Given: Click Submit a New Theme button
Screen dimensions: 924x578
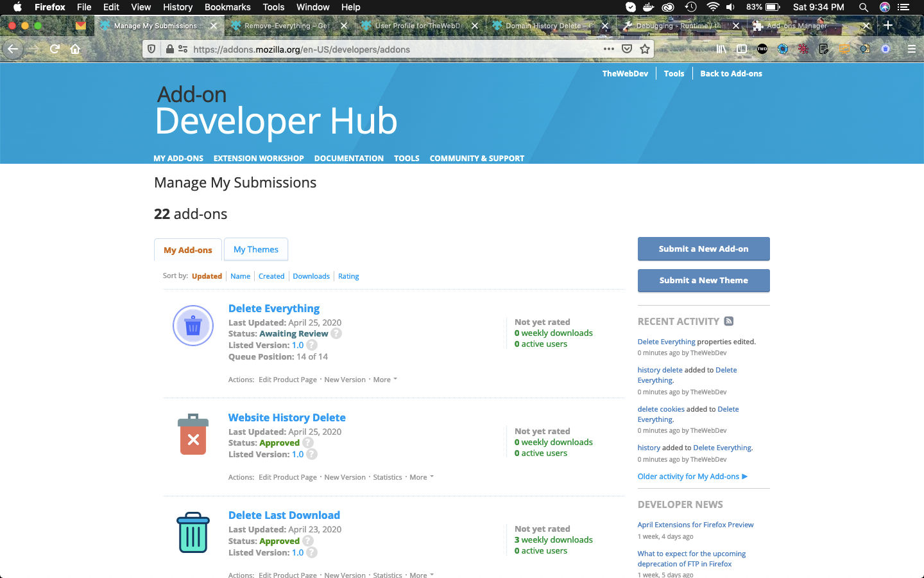Looking at the screenshot, I should (703, 280).
